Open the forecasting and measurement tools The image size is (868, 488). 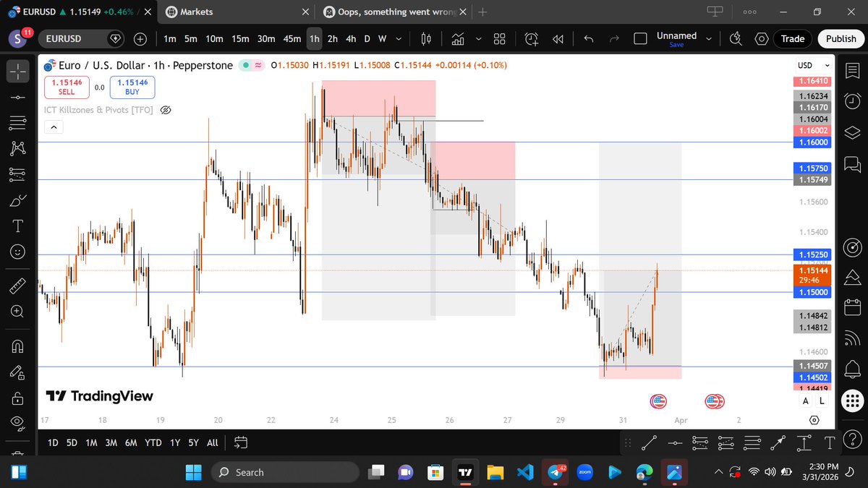(x=18, y=174)
